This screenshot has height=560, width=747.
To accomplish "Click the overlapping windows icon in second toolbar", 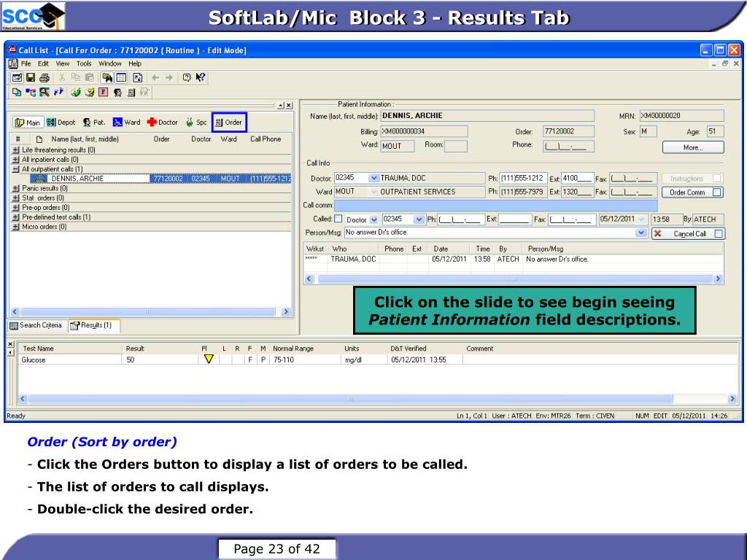I will (17, 93).
